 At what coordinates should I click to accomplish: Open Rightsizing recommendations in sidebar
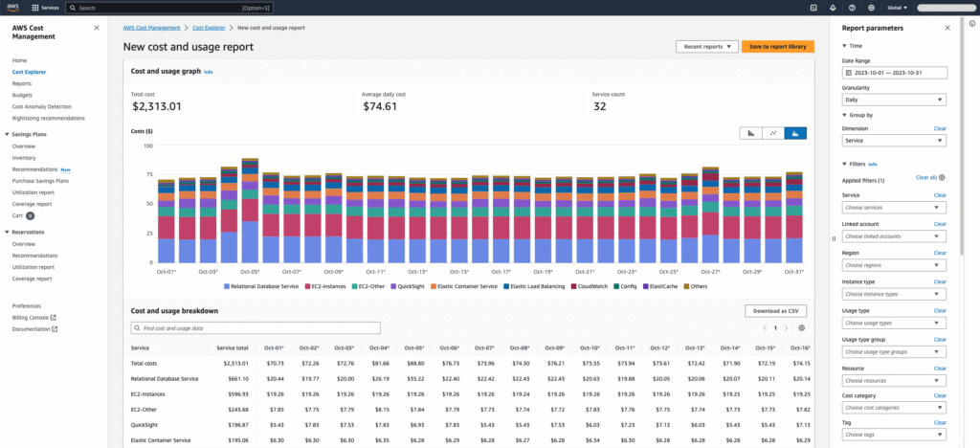pyautogui.click(x=48, y=118)
